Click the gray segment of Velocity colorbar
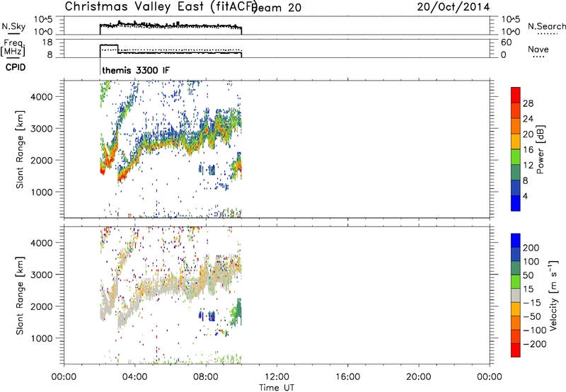 click(x=516, y=296)
